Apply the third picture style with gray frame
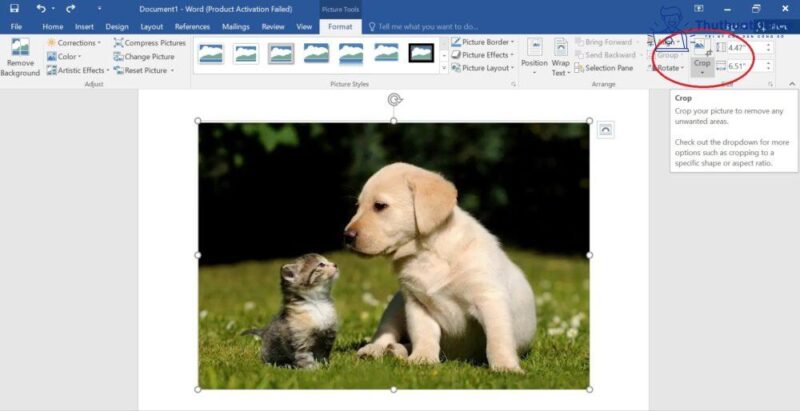This screenshot has width=800, height=411. (281, 53)
